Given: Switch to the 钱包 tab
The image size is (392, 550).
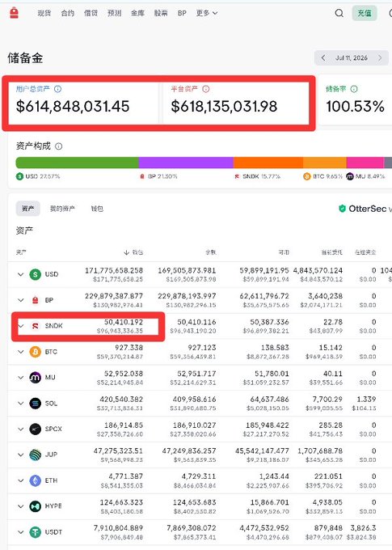Looking at the screenshot, I should pos(97,209).
